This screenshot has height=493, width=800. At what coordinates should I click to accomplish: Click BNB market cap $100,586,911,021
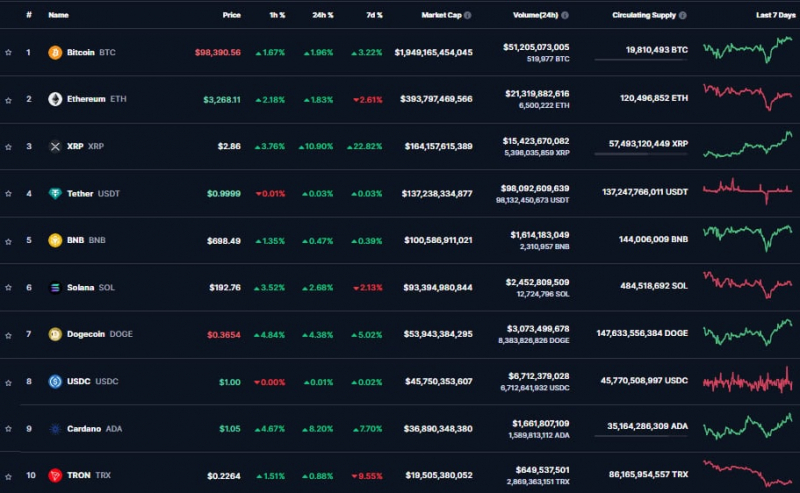pos(438,240)
